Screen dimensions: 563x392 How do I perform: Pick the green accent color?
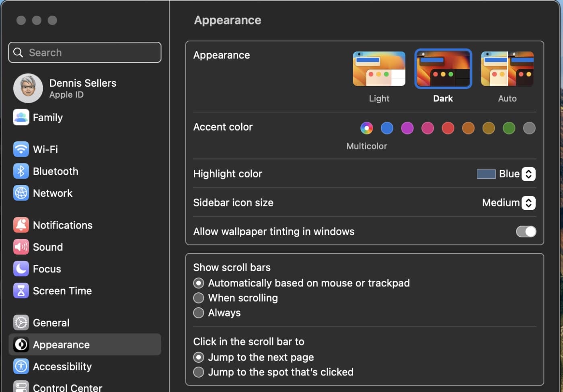click(509, 128)
